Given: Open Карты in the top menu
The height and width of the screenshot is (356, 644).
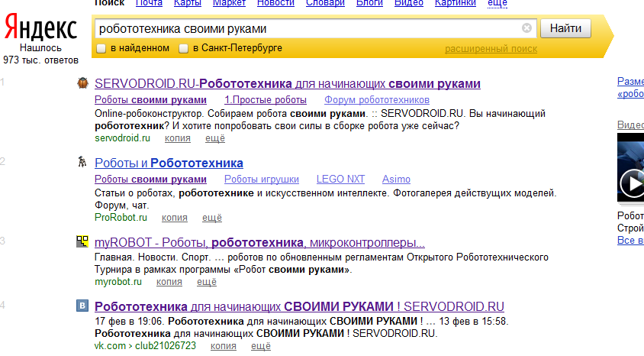Looking at the screenshot, I should (x=187, y=3).
